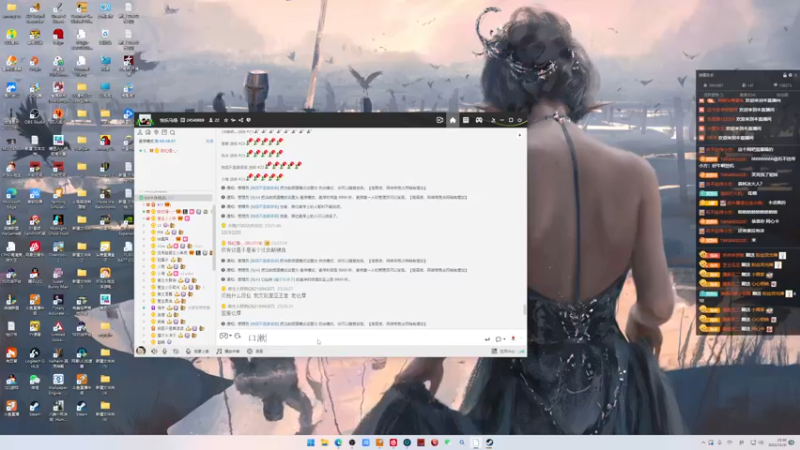This screenshot has height=450, width=800.
Task: Toggle the speaker volume icon in bottom bar
Action: coord(154,351)
